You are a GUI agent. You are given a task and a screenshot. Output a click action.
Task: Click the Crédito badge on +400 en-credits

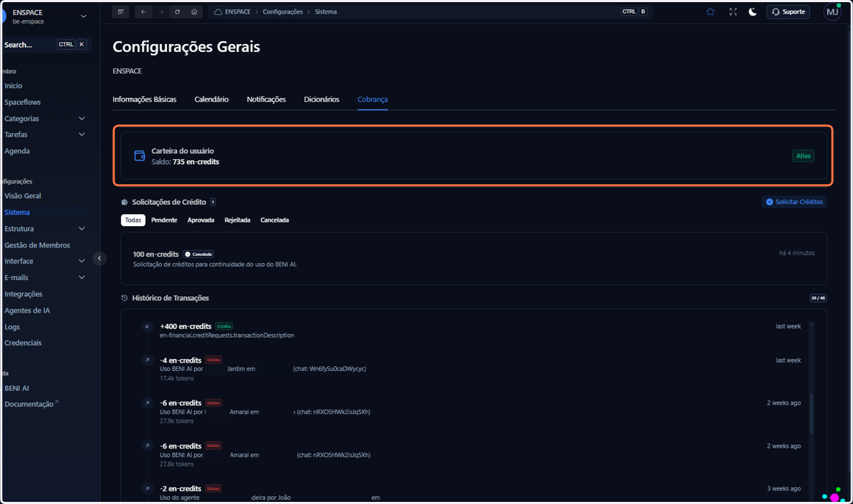(224, 326)
